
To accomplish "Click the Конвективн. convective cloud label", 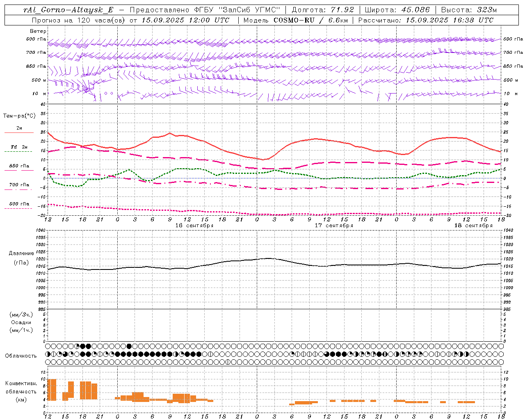I will click(21, 383).
